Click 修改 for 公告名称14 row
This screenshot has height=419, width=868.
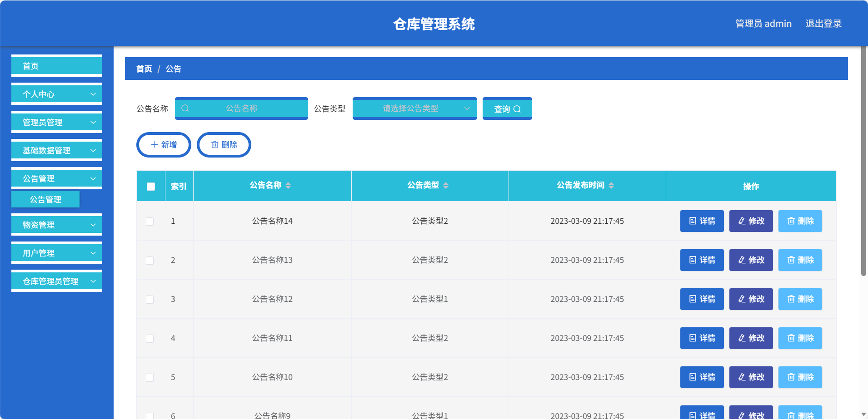coord(751,221)
